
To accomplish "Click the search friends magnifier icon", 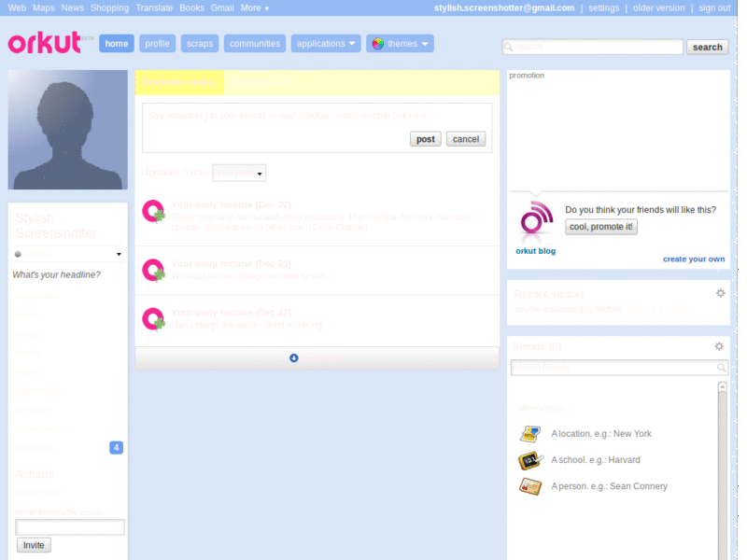I will coord(721,367).
